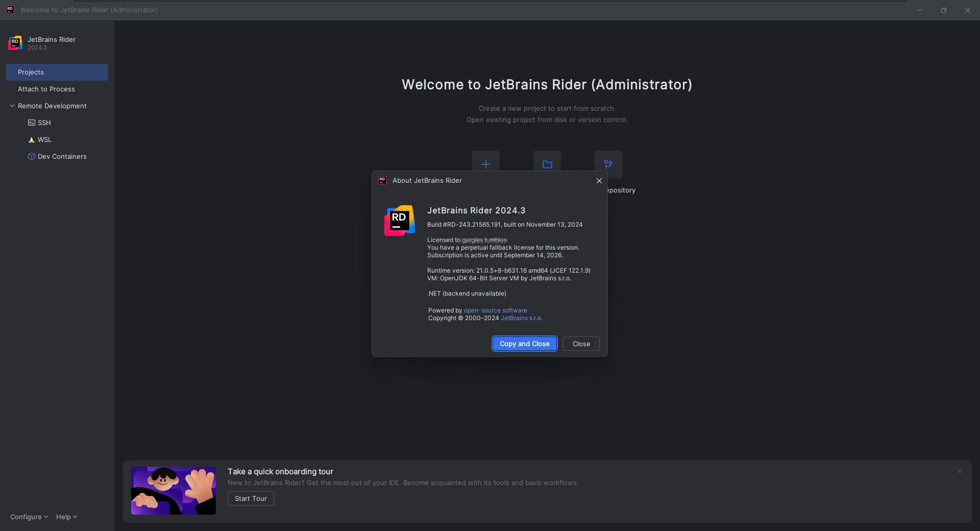Select Attach to Process in sidebar
The image size is (980, 531).
tap(46, 89)
